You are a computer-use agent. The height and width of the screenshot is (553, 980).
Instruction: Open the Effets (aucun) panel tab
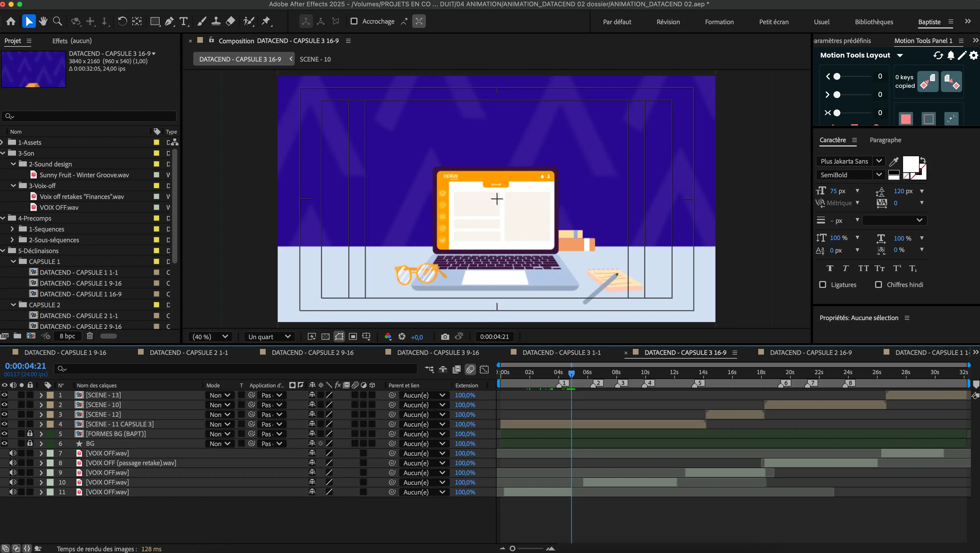click(x=72, y=41)
